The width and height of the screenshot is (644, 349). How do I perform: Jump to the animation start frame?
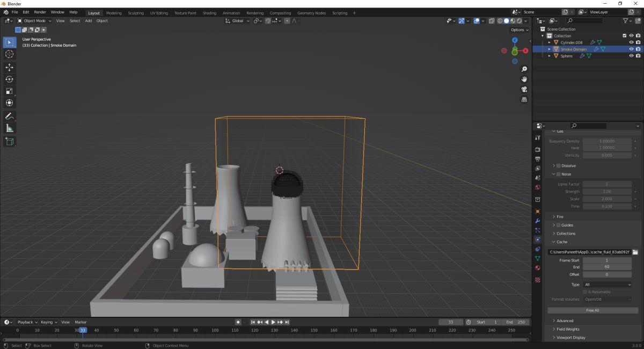coord(253,322)
